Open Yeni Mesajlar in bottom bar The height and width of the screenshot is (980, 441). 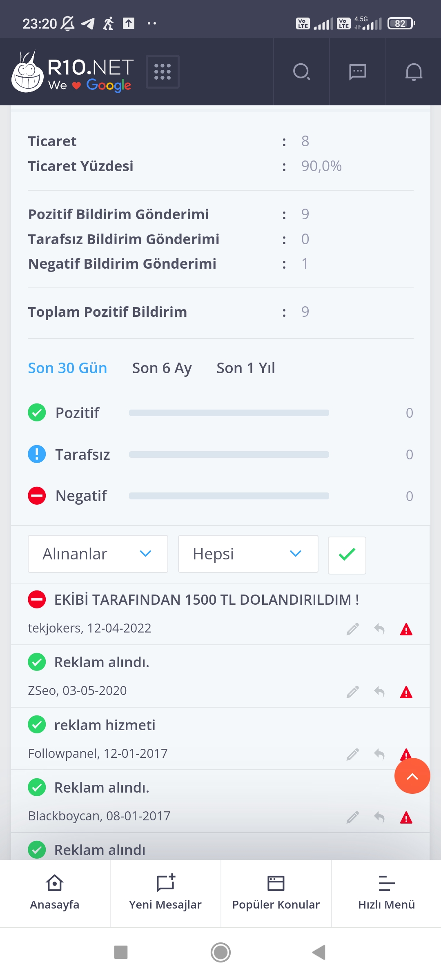click(165, 893)
